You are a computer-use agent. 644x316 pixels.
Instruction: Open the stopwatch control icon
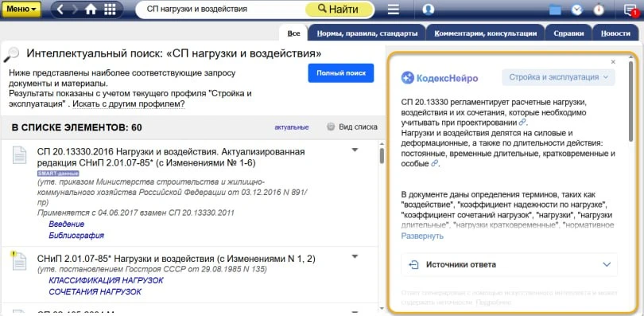599,10
